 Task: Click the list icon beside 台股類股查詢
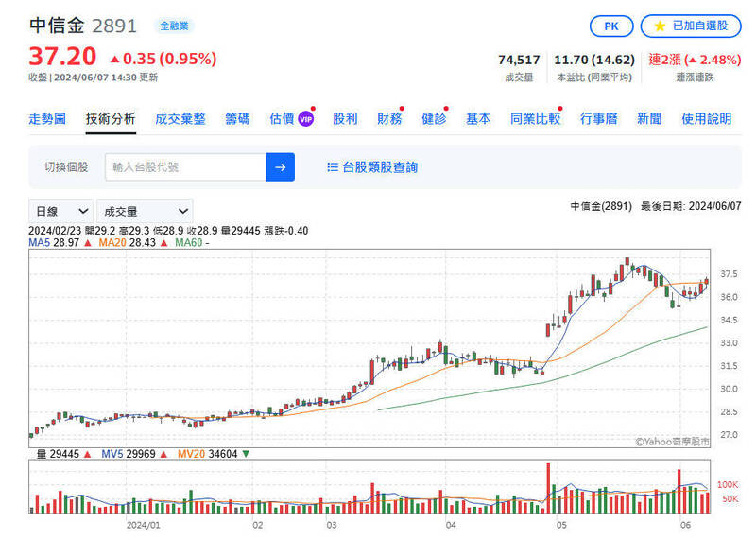click(333, 167)
